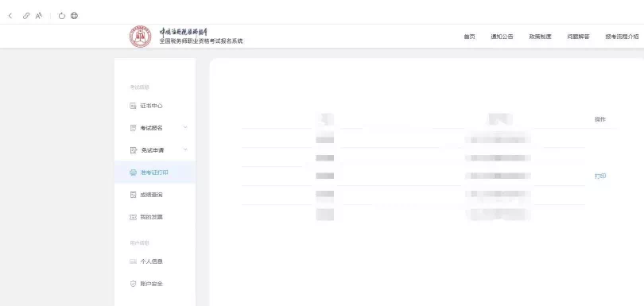Click the globe icon in toolbar
This screenshot has width=644, height=306.
click(74, 16)
